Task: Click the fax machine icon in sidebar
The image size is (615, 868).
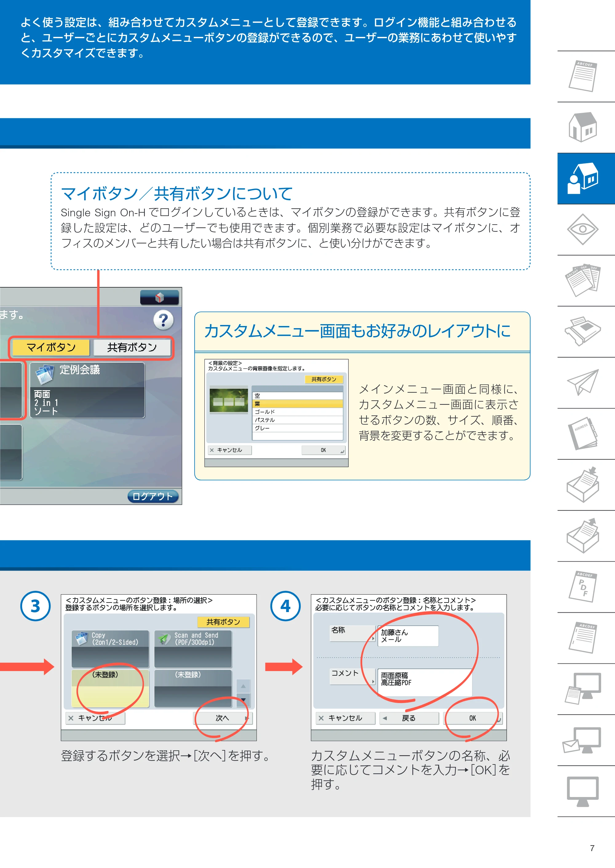Action: pyautogui.click(x=583, y=332)
